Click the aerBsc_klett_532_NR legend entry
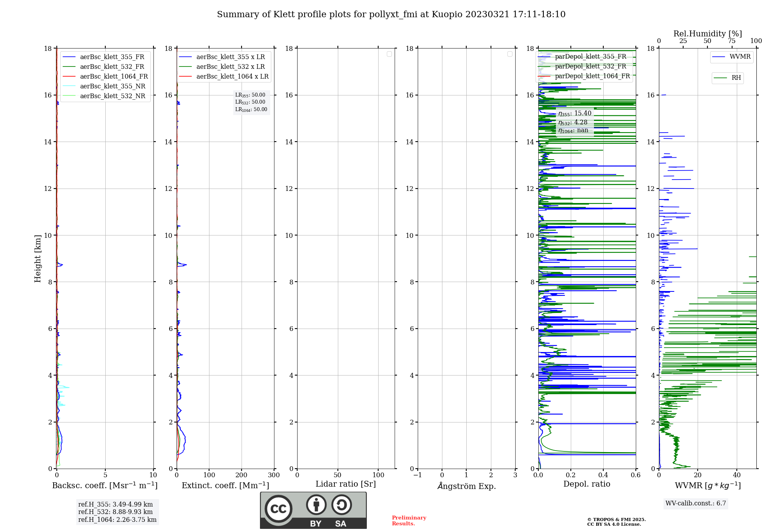This screenshot has height=532, width=783. tap(104, 96)
